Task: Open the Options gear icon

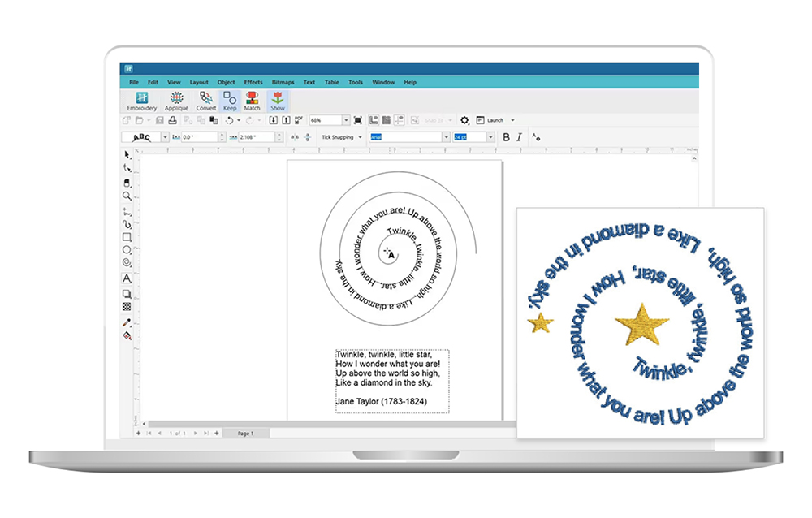Action: [x=464, y=120]
